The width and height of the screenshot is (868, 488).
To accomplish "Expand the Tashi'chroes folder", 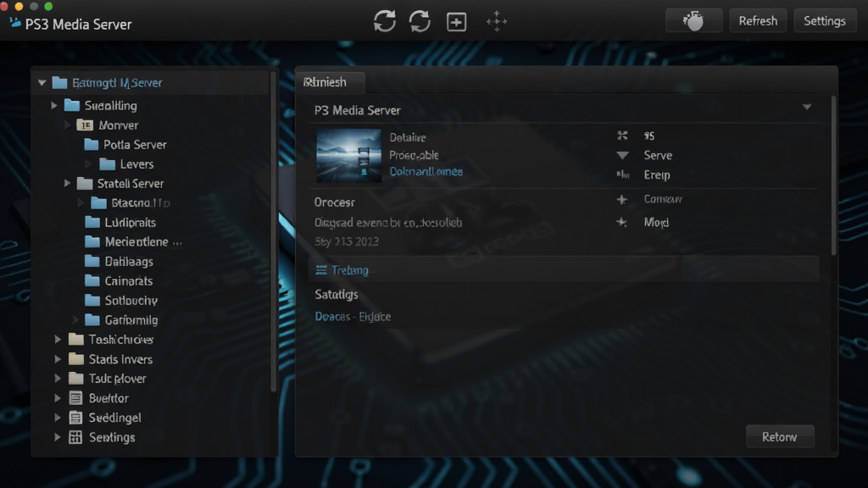I will click(x=58, y=339).
